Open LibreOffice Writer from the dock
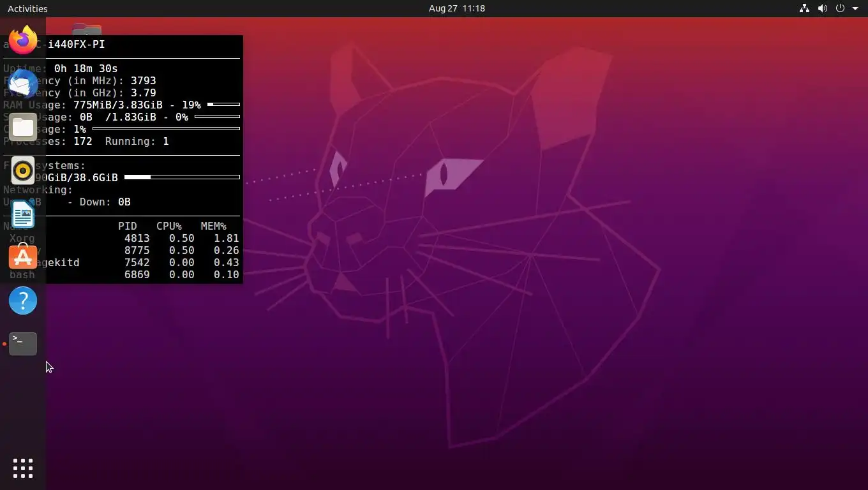This screenshot has height=490, width=868. (x=23, y=214)
